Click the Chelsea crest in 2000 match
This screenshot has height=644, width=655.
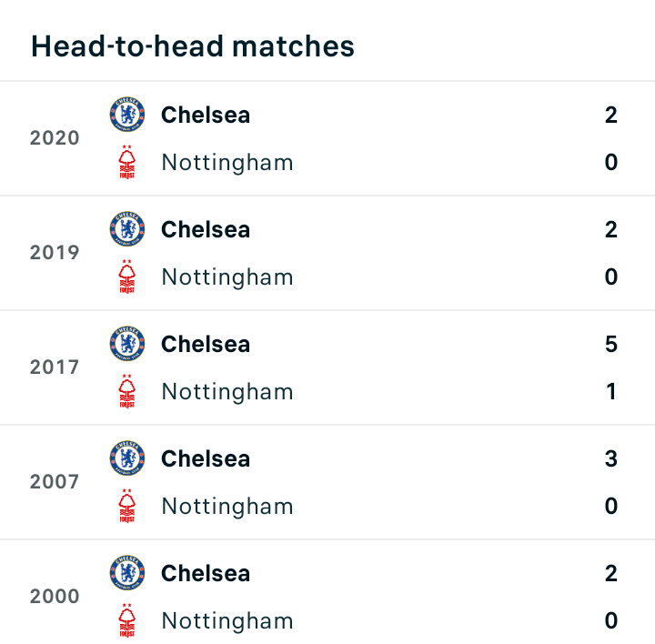click(127, 573)
